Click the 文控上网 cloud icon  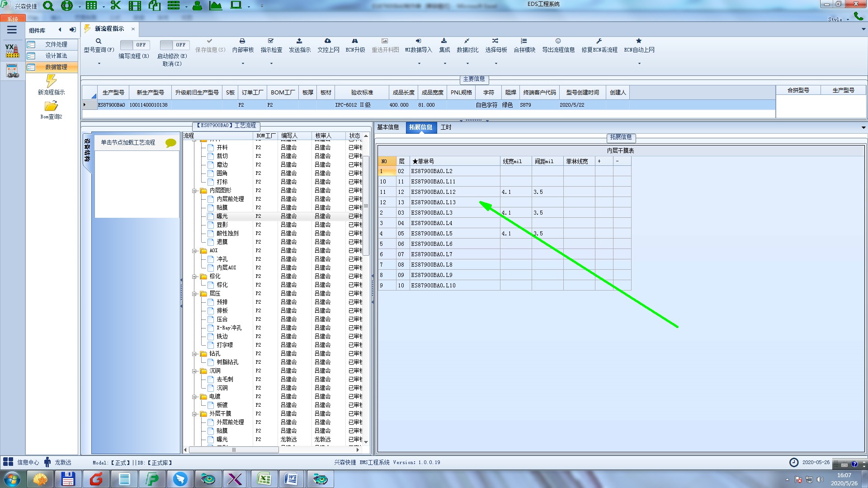click(328, 41)
